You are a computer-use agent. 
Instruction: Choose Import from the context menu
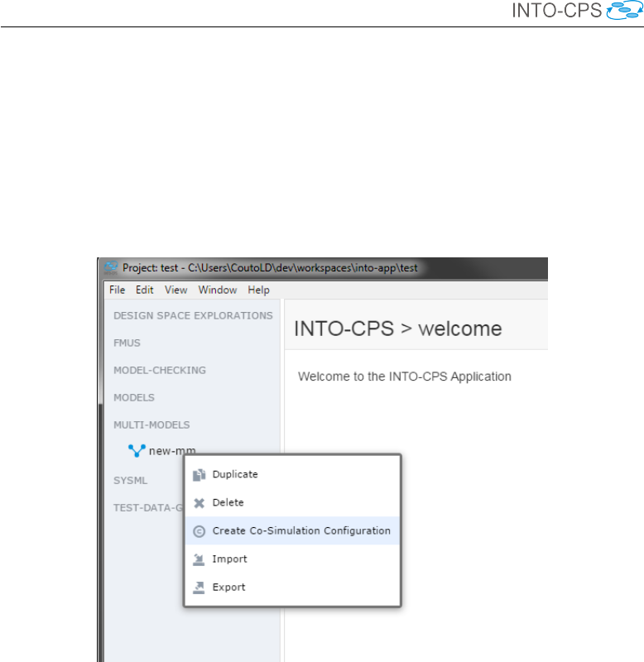[292, 559]
